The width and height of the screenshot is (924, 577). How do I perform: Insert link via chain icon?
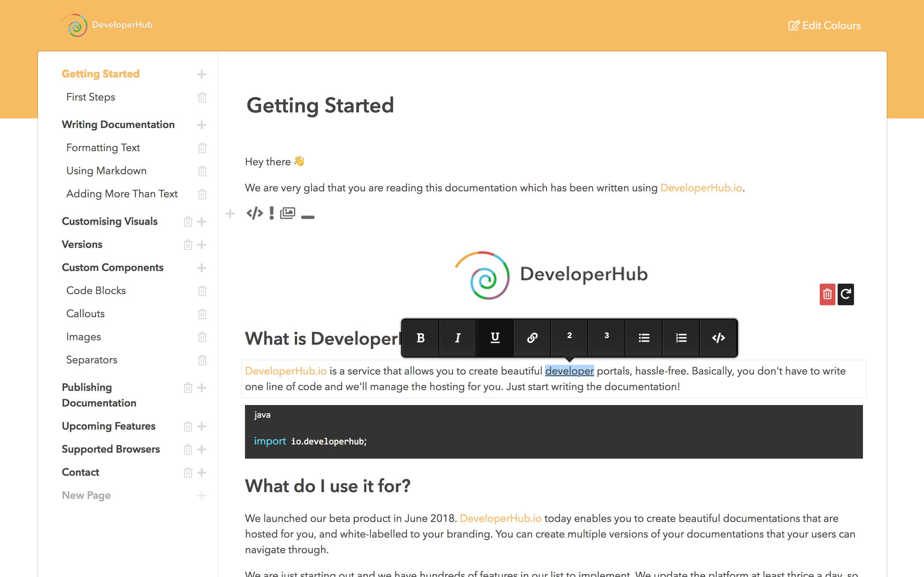[532, 338]
